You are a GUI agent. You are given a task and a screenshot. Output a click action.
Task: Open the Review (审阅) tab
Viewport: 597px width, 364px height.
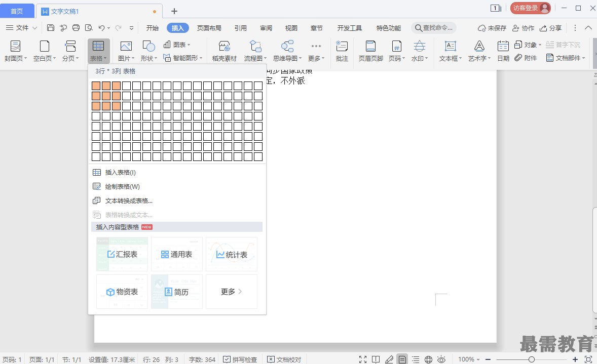(x=266, y=28)
